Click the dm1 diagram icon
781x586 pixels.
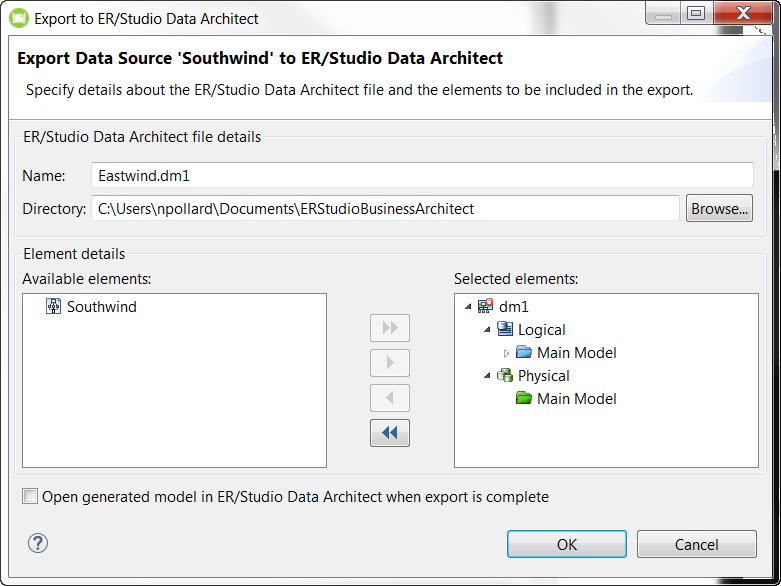[485, 306]
